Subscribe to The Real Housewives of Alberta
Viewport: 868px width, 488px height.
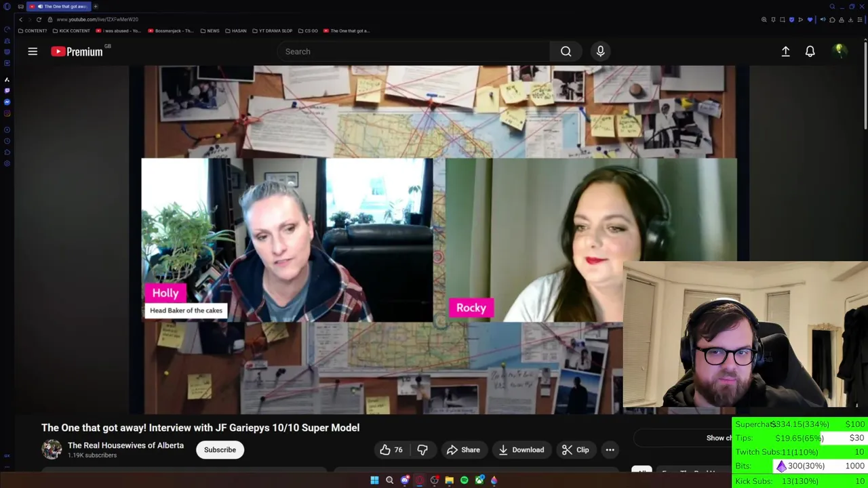point(220,450)
